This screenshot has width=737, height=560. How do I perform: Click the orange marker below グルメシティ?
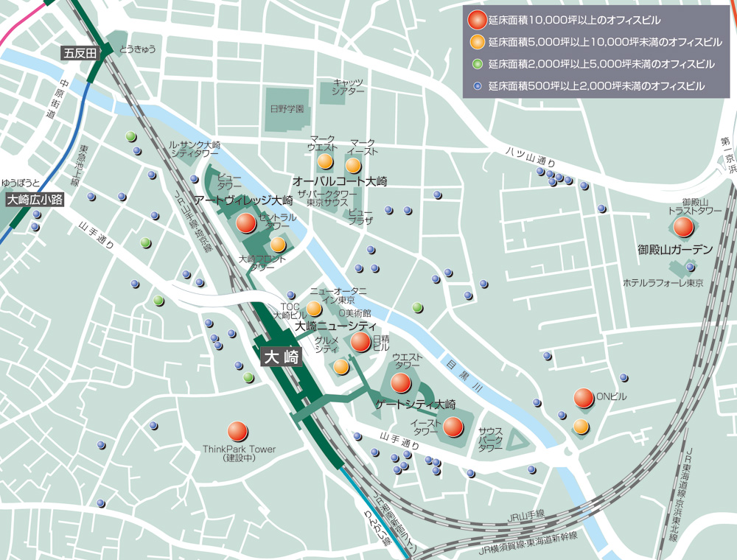click(340, 366)
